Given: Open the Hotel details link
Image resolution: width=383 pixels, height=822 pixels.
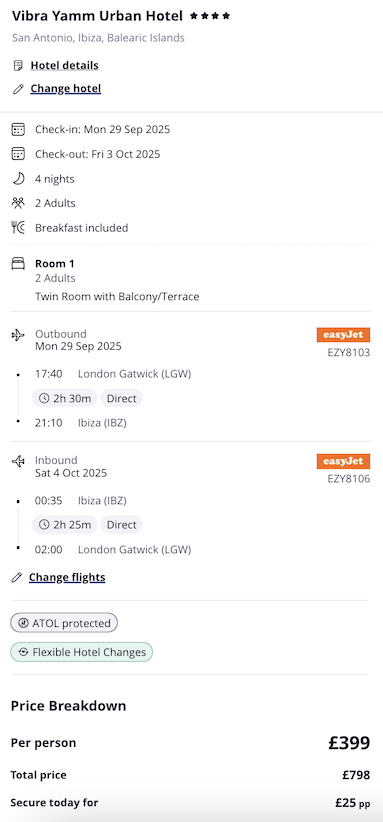Looking at the screenshot, I should [64, 66].
